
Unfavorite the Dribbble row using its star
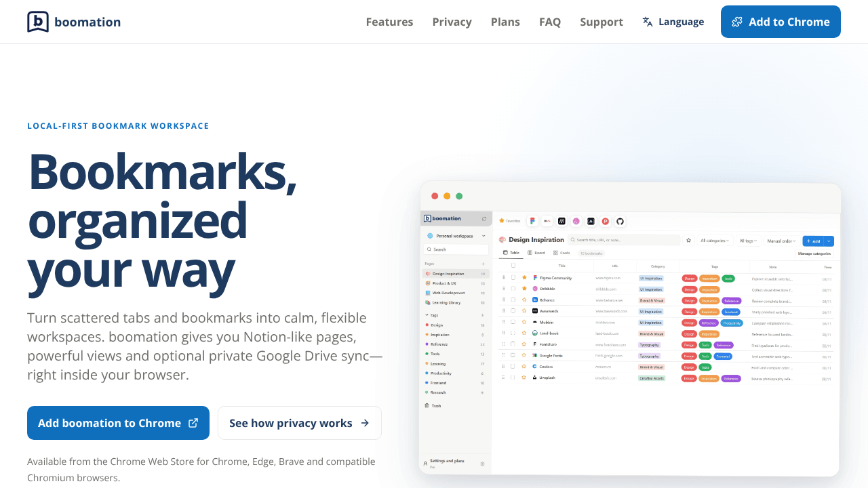524,289
